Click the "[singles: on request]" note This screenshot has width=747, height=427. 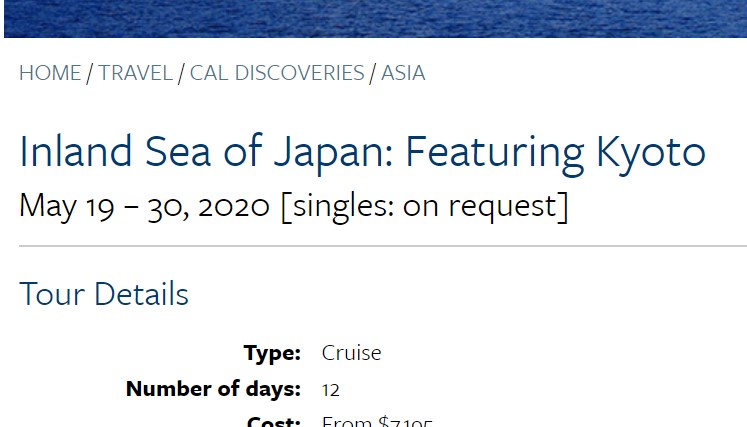424,206
